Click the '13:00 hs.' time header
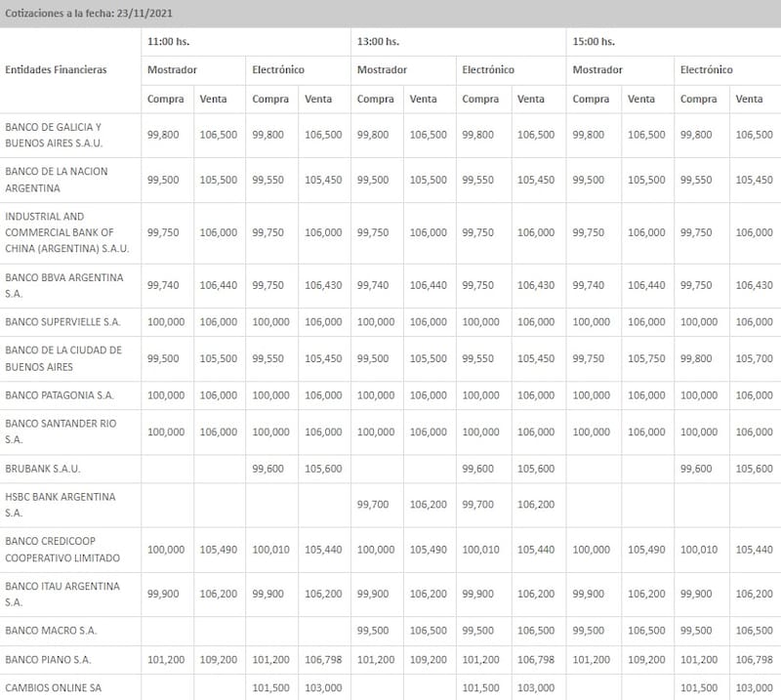 [x=379, y=42]
